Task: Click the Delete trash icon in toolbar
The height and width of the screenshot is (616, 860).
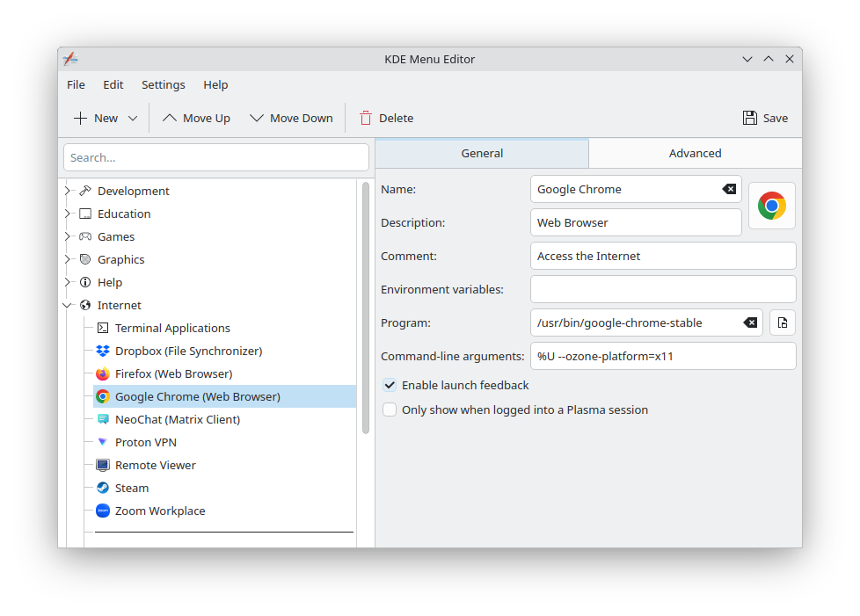Action: [x=365, y=118]
